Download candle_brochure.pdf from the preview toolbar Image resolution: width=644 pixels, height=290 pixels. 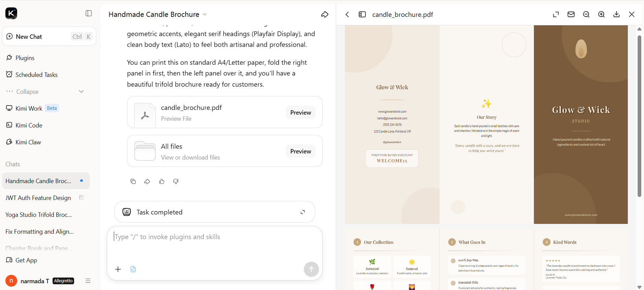tap(616, 14)
